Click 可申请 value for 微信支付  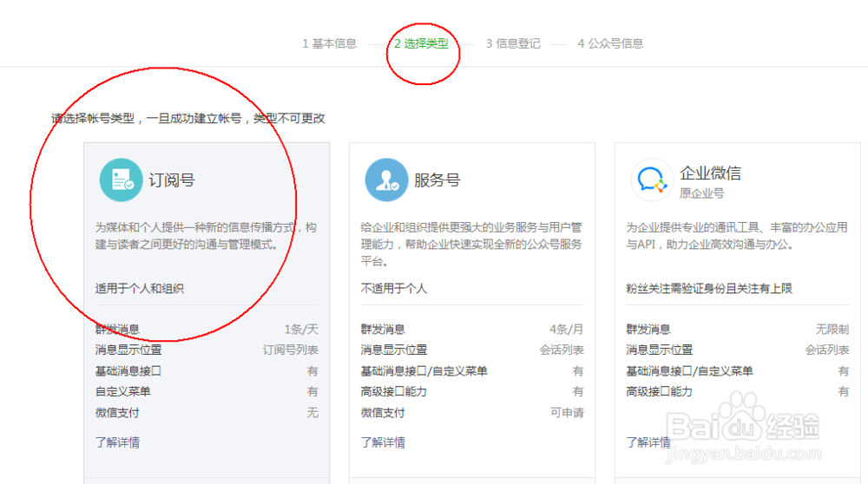click(567, 413)
